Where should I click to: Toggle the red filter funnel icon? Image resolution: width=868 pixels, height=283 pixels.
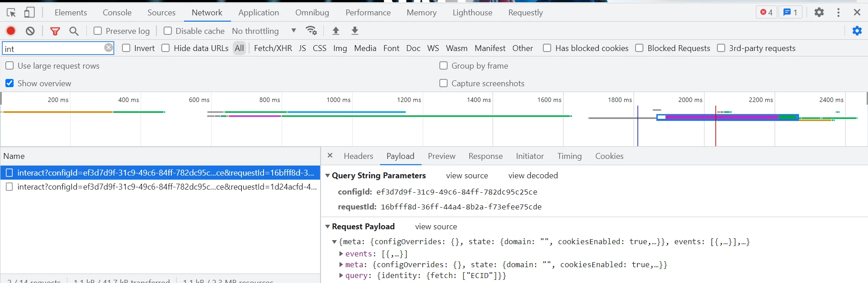pos(55,31)
